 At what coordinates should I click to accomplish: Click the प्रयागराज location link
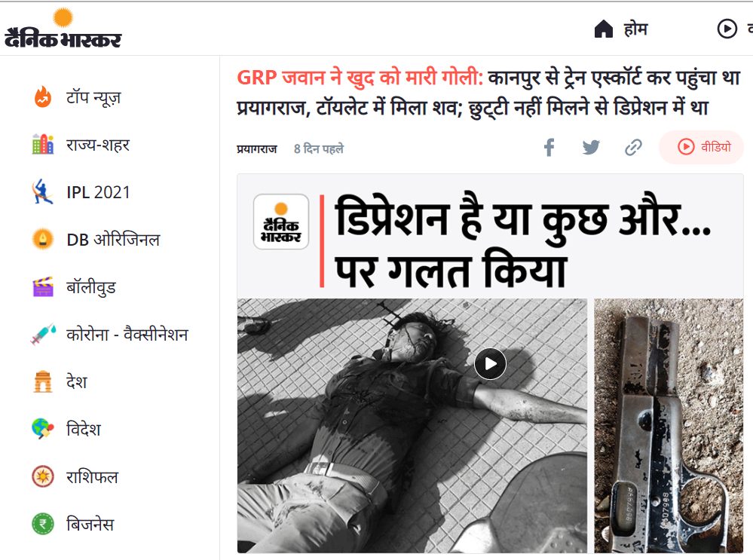coord(257,149)
